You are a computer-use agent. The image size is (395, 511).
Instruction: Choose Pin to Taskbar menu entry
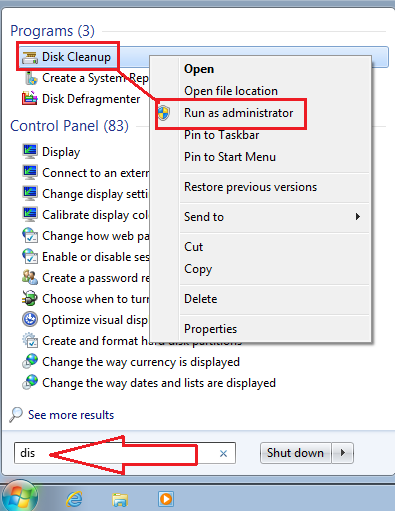pyautogui.click(x=221, y=135)
